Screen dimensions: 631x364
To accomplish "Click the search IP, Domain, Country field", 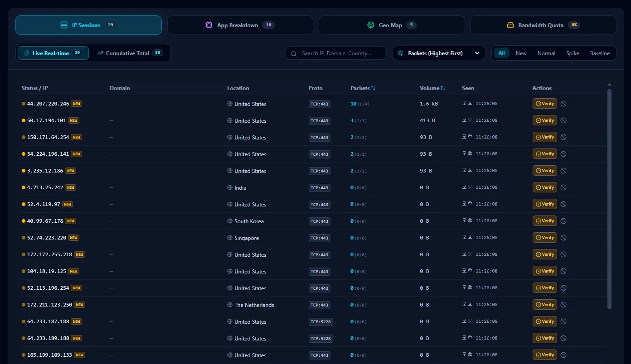I will [336, 53].
